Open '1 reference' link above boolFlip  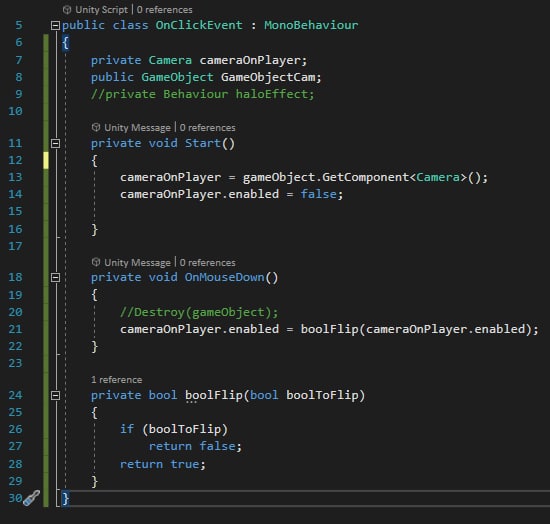[x=116, y=379]
